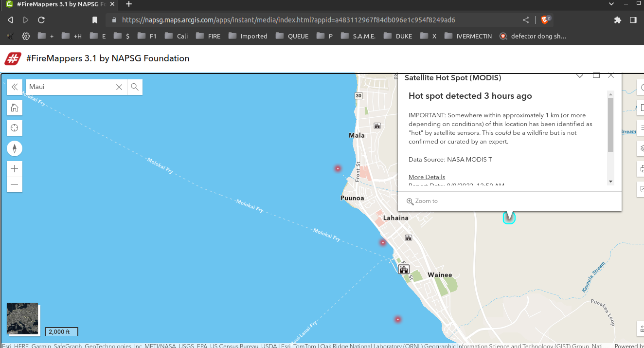The image size is (644, 348).
Task: Select the hot spot offshore near Mala
Action: [338, 168]
